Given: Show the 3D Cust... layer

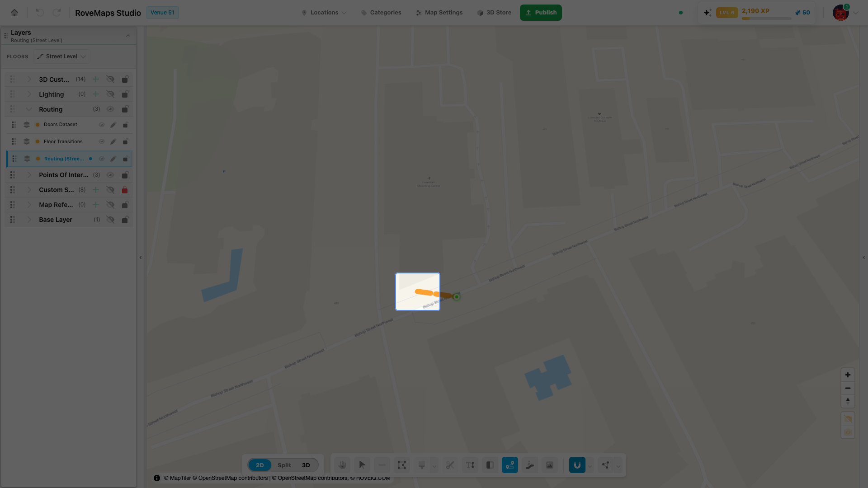Looking at the screenshot, I should point(110,80).
